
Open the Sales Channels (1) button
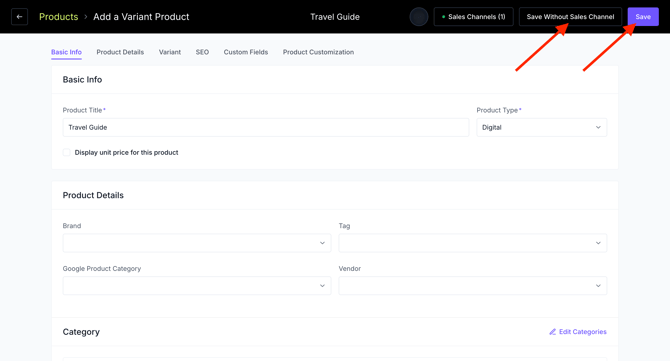click(473, 17)
